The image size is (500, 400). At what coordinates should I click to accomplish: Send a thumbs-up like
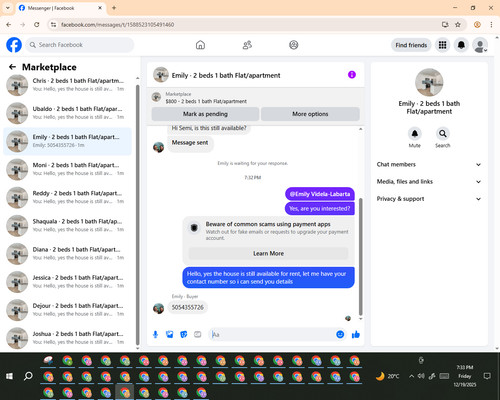click(356, 334)
